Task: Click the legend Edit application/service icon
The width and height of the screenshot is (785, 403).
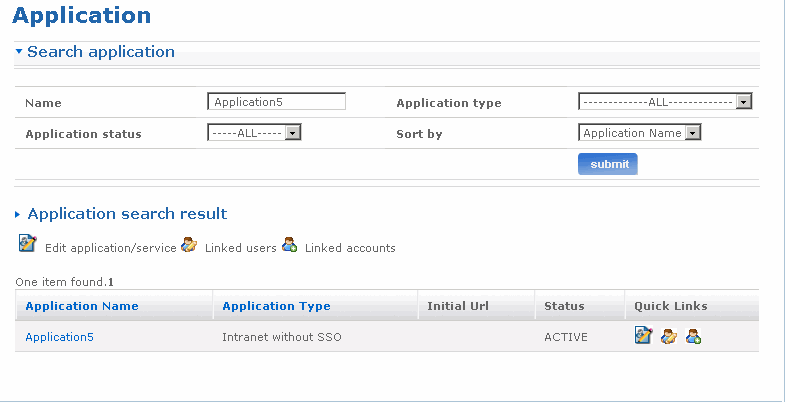Action: coord(28,243)
